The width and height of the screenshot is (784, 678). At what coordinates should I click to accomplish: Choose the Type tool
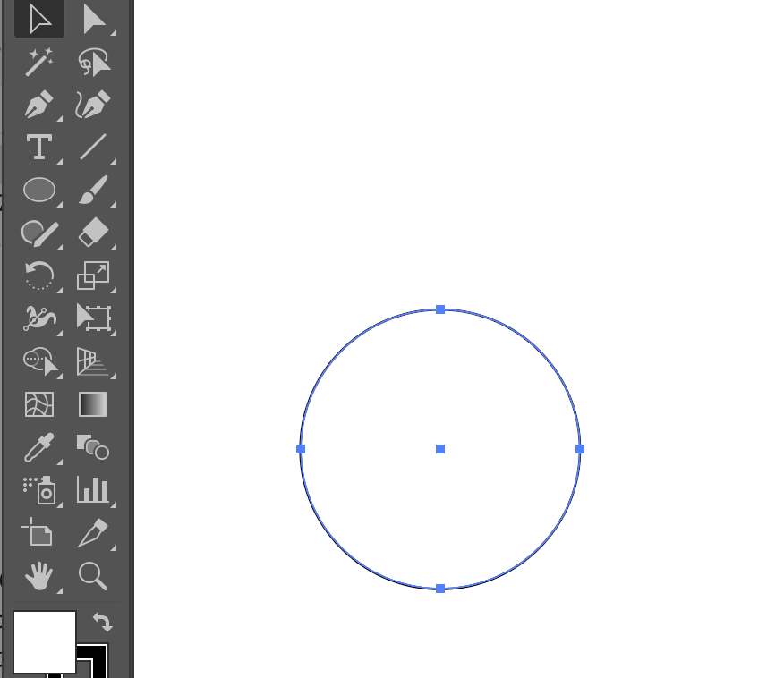pyautogui.click(x=39, y=147)
